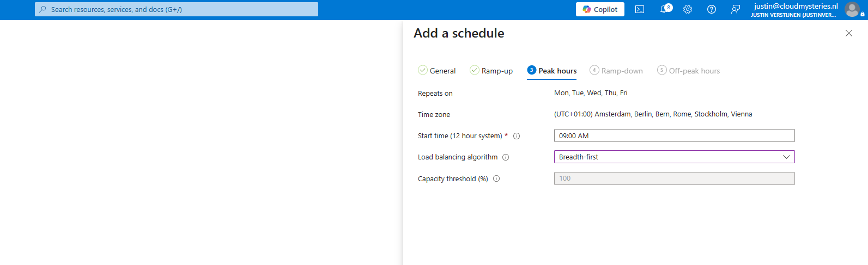The width and height of the screenshot is (868, 265).
Task: Select the Peak hours step tab
Action: pyautogui.click(x=552, y=71)
